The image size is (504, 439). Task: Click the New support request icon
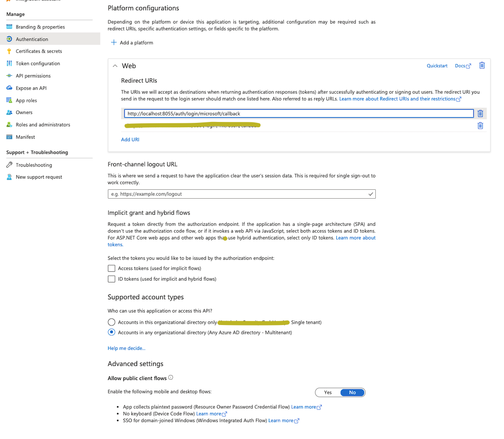(9, 177)
